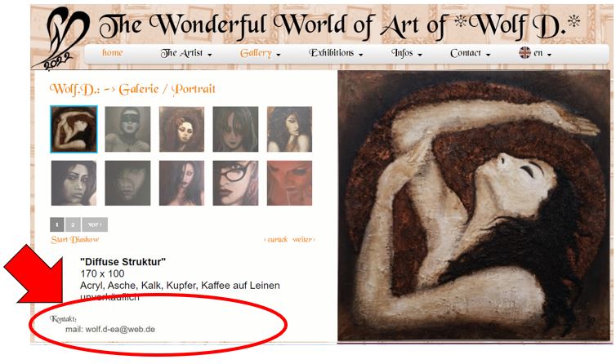
Task: Click the large Diffuse Struktur painting
Action: coord(474,206)
